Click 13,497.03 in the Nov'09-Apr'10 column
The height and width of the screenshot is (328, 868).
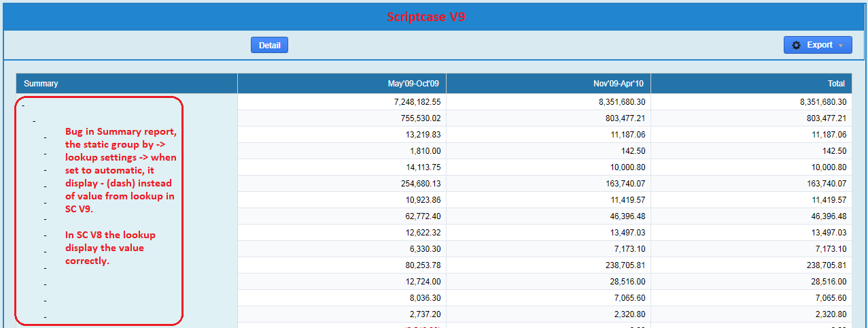628,233
